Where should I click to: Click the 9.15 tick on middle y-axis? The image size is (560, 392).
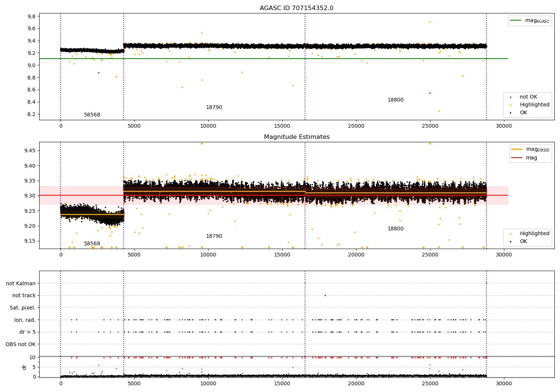(x=30, y=241)
